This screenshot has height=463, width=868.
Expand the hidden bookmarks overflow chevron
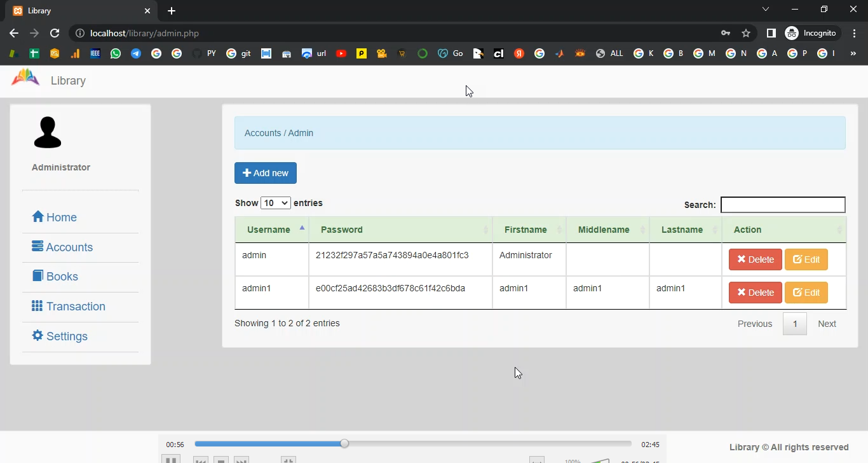click(853, 54)
